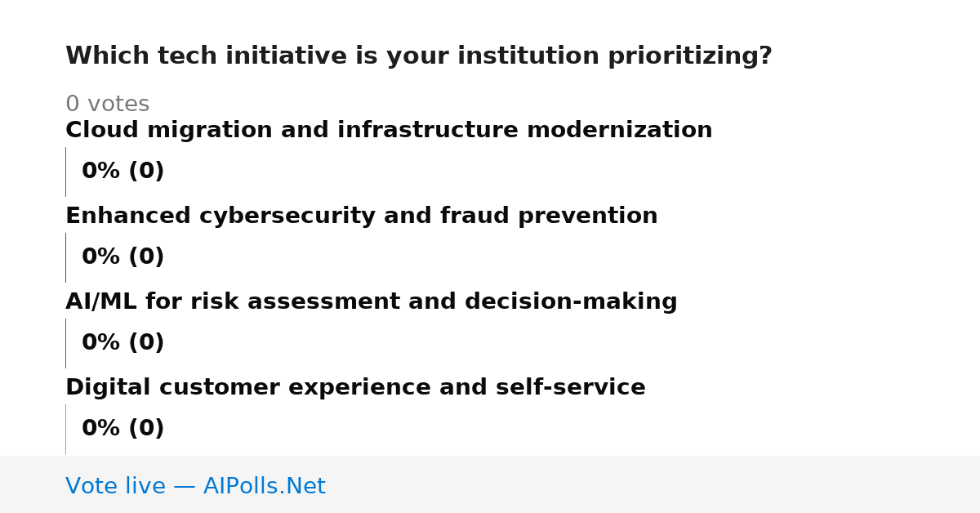
Task: Click the poll question heading text
Action: [419, 56]
